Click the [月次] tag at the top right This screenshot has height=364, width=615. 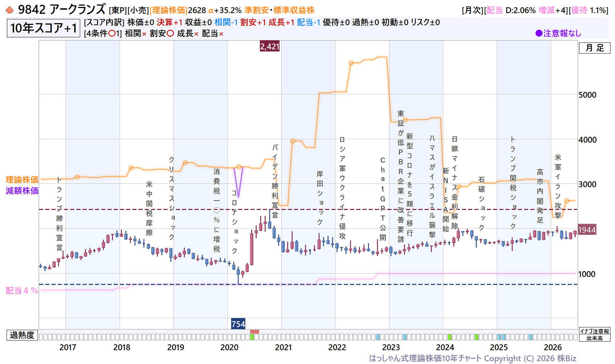coord(473,10)
